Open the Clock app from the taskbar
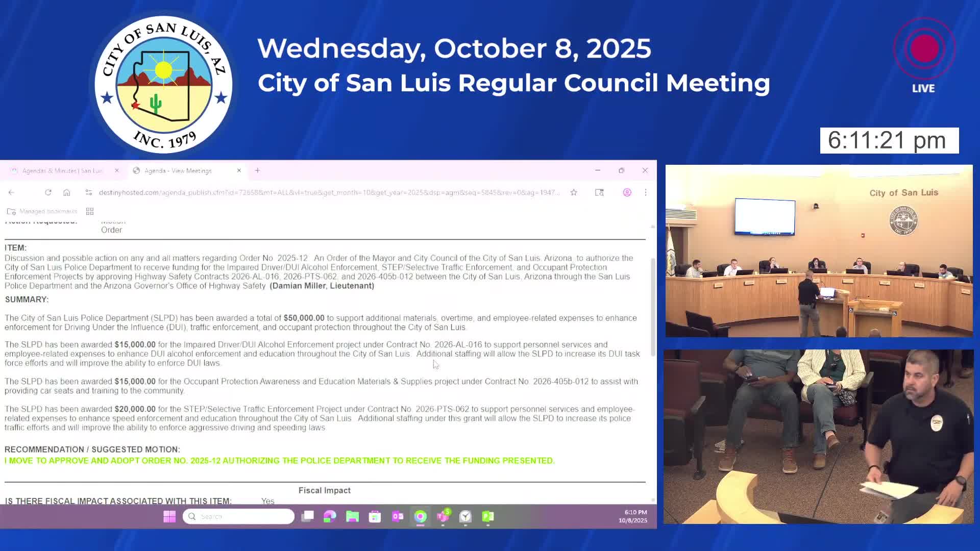The width and height of the screenshot is (980, 551). [465, 516]
